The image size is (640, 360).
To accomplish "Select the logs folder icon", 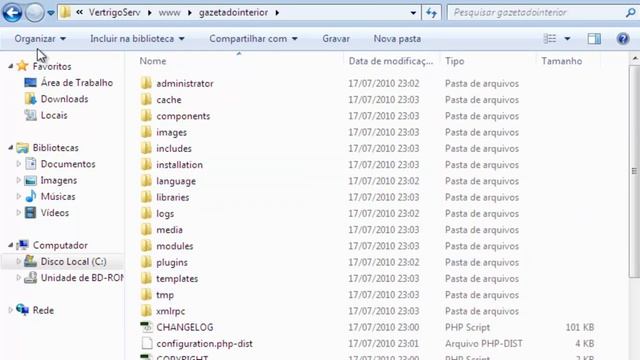I will [x=146, y=213].
